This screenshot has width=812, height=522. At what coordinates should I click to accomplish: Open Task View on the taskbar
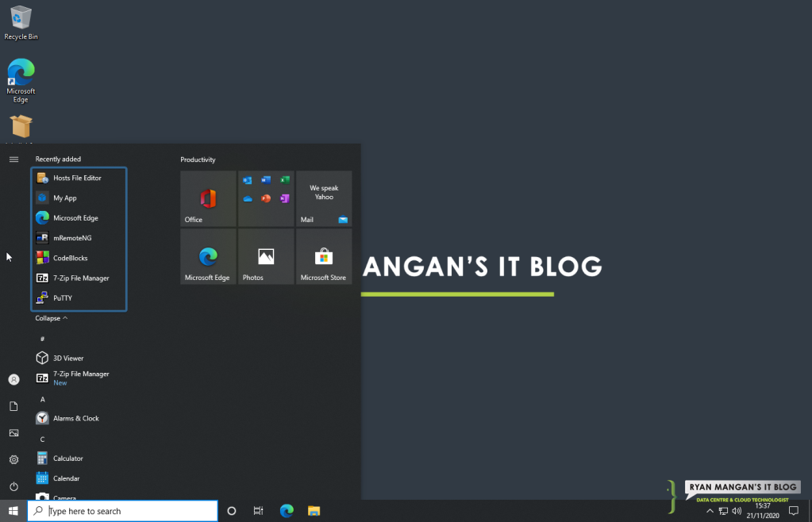259,511
